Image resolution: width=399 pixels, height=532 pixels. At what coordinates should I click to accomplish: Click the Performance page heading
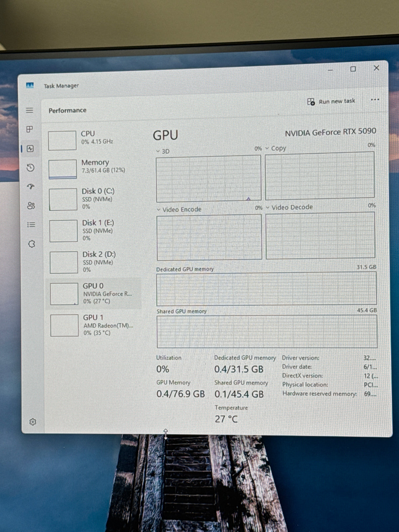(67, 110)
